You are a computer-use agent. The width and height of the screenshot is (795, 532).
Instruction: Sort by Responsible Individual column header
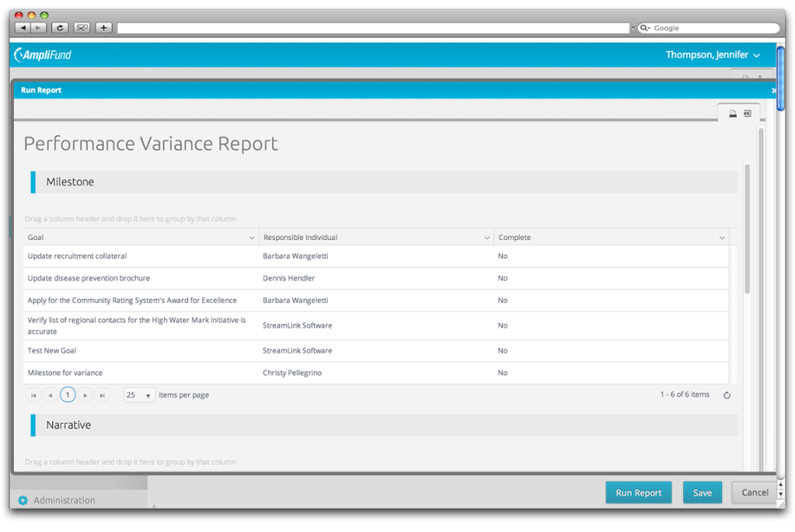click(x=300, y=237)
